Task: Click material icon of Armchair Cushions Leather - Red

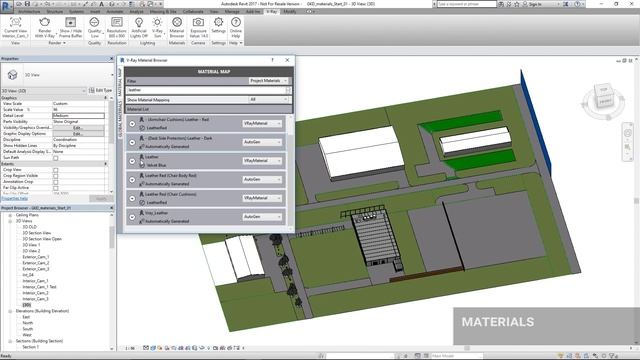Action: click(x=142, y=120)
